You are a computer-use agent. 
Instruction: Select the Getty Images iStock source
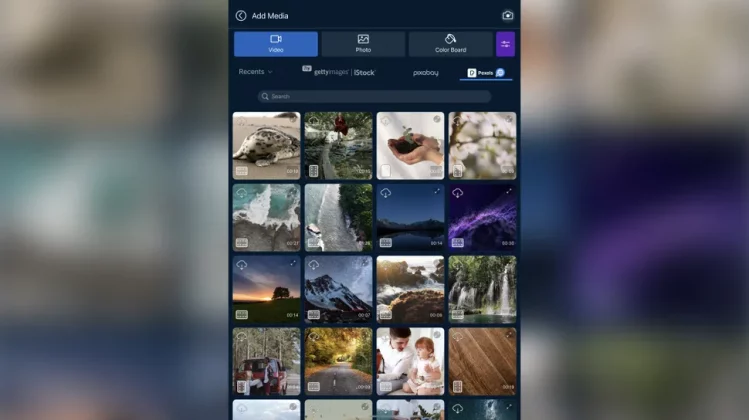click(x=342, y=72)
